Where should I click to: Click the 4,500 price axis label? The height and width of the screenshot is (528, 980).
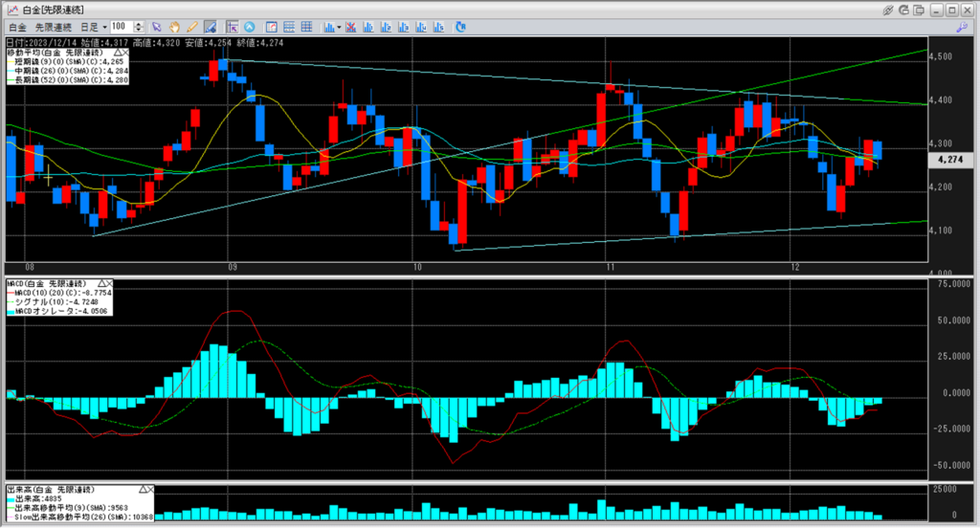(942, 56)
